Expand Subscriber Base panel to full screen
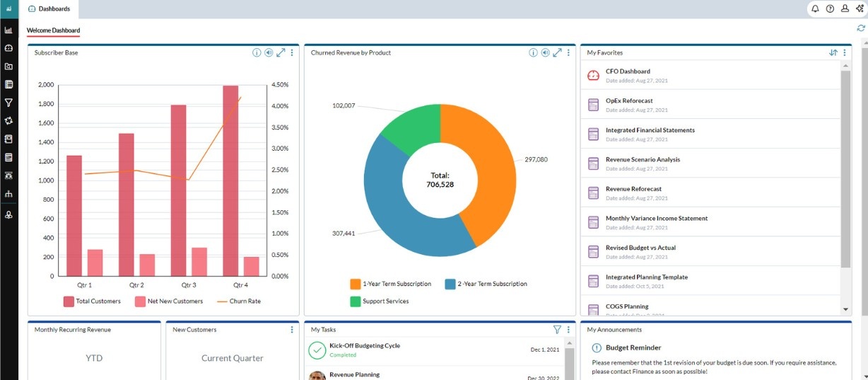 281,52
